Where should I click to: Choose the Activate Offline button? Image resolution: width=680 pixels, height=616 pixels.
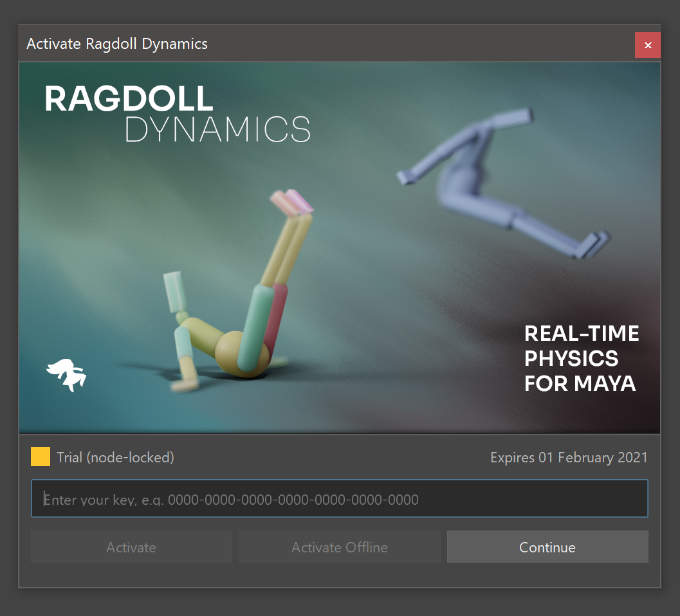point(339,547)
